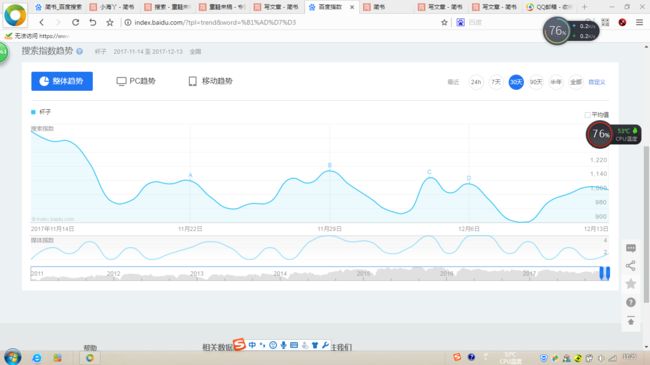Open the Windows Start button
This screenshot has width=650, height=365.
pyautogui.click(x=12, y=357)
